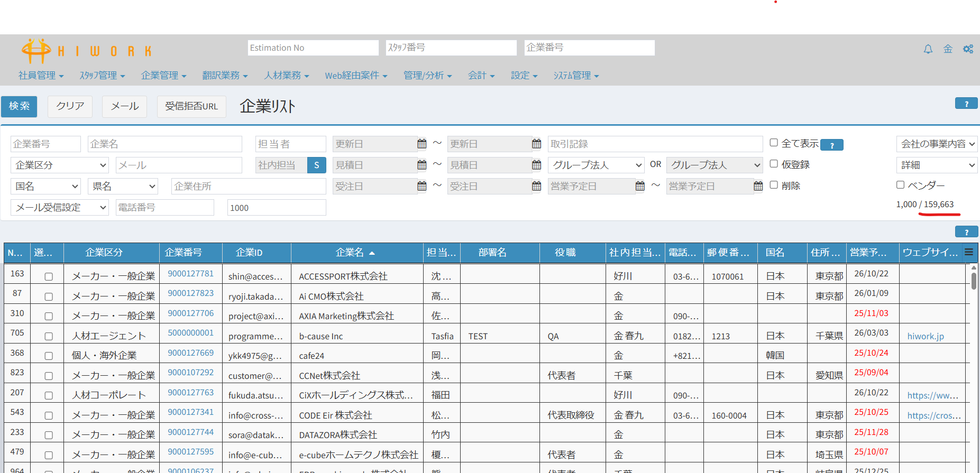This screenshot has height=473, width=980.
Task: Enable the 全て表示 checkbox
Action: pyautogui.click(x=774, y=143)
